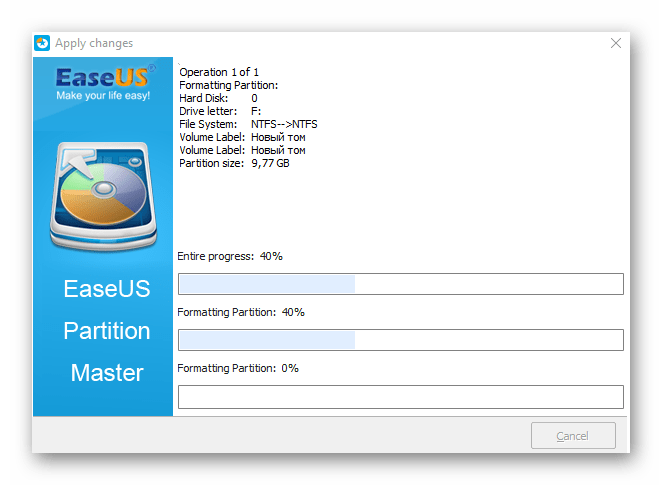Close the Apply changes dialog
The height and width of the screenshot is (485, 662).
(x=616, y=43)
